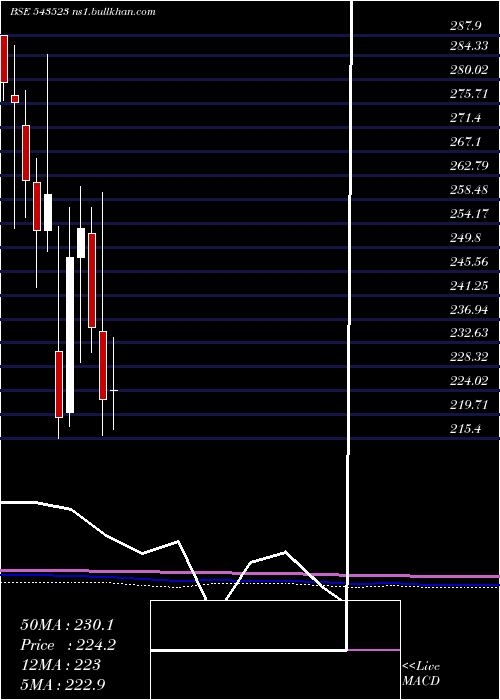Click the first red candle below 287.9
Image resolution: width=500 pixels, height=700 pixels.
[x=4, y=59]
